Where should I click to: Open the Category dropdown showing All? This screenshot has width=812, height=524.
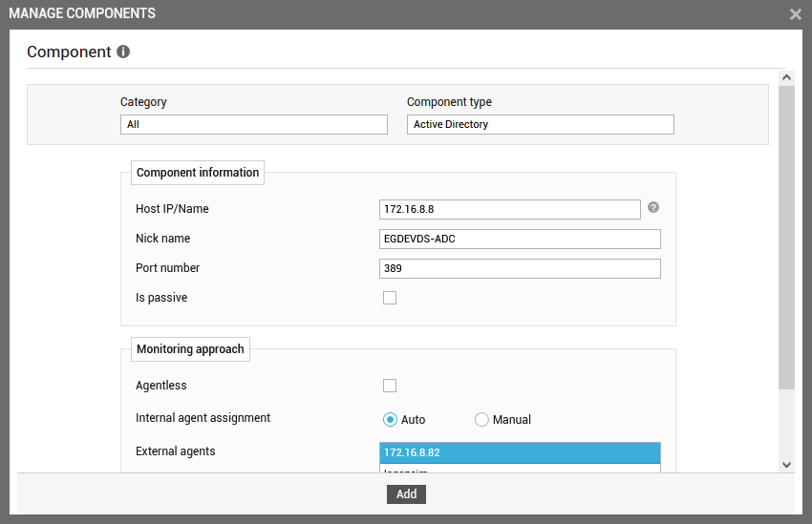coord(254,125)
